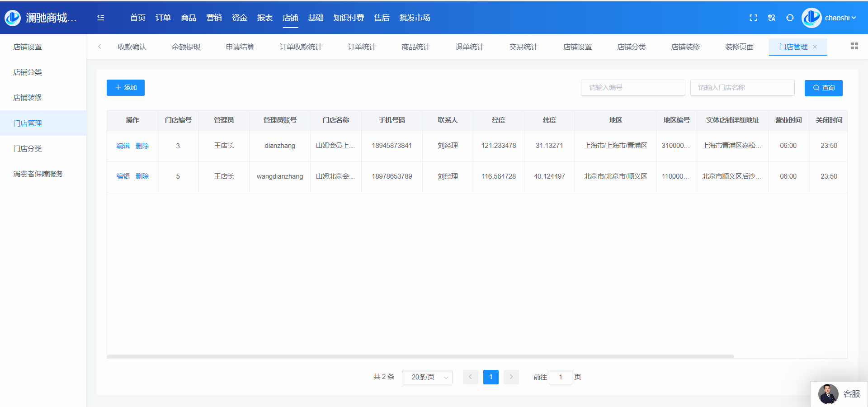The image size is (868, 407).
Task: Go to next page arrow
Action: click(x=511, y=377)
